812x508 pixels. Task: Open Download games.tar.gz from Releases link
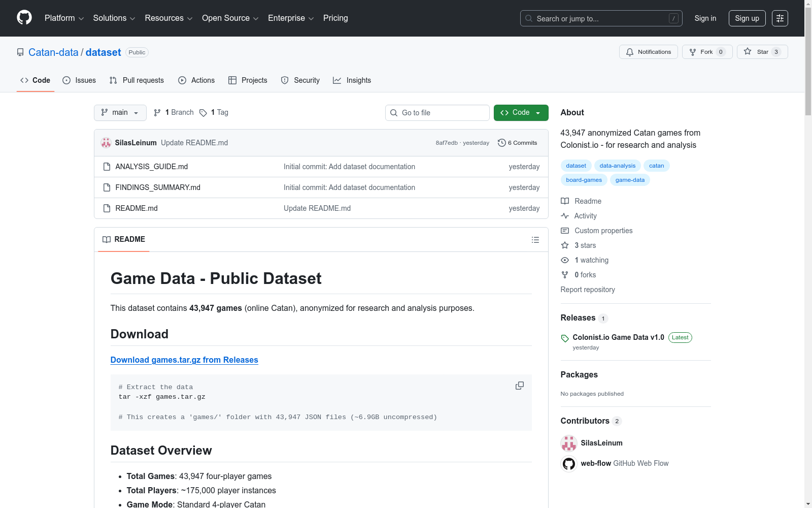(x=184, y=360)
